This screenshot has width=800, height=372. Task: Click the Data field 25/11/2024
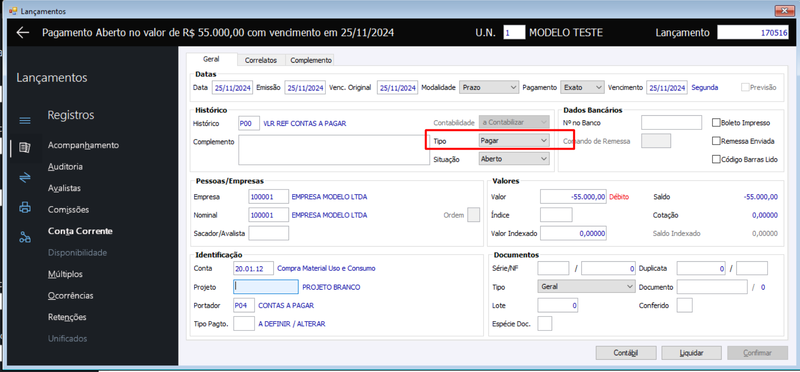coord(232,87)
